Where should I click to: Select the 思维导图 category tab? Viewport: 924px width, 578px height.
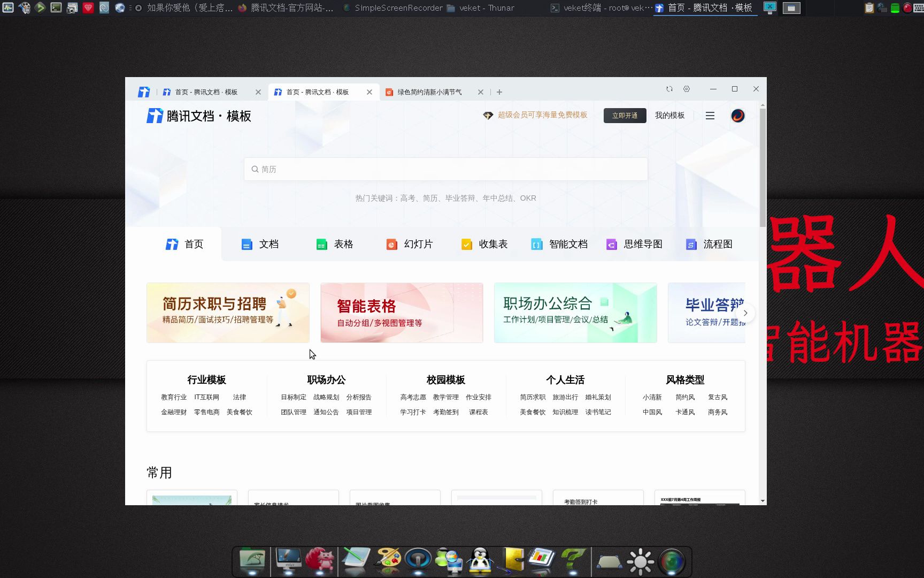[x=634, y=244]
